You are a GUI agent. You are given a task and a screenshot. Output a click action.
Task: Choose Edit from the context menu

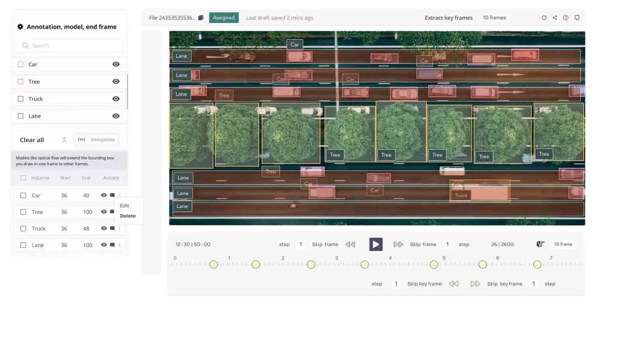(x=124, y=205)
